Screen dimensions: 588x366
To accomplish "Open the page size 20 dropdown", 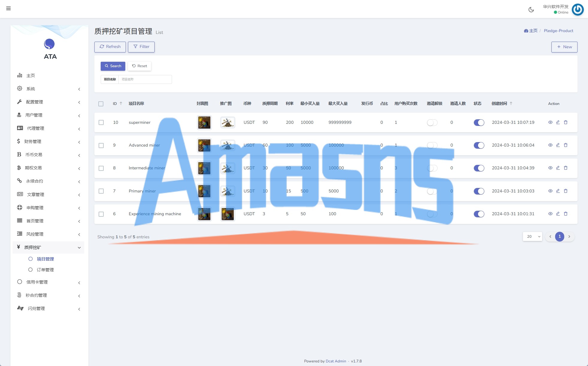I will point(533,237).
